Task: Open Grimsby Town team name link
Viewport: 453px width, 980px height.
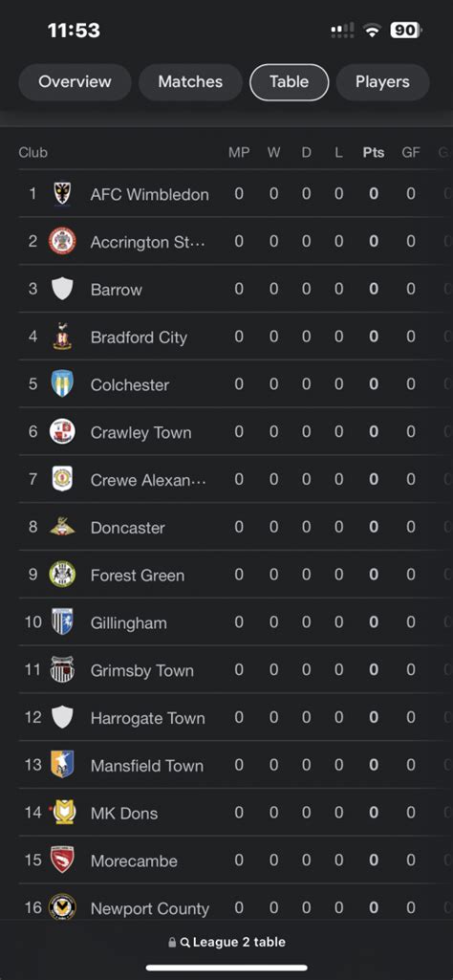Action: tap(141, 670)
